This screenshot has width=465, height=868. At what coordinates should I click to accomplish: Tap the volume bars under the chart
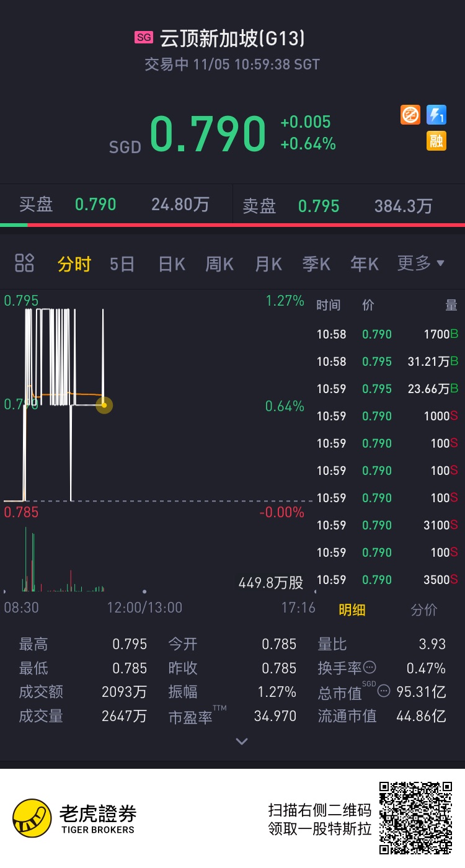click(62, 560)
